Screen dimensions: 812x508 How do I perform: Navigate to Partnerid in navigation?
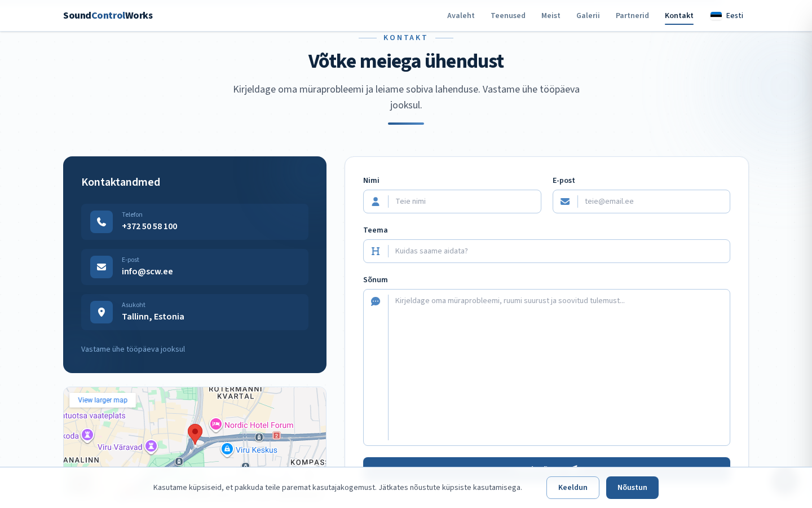click(632, 15)
